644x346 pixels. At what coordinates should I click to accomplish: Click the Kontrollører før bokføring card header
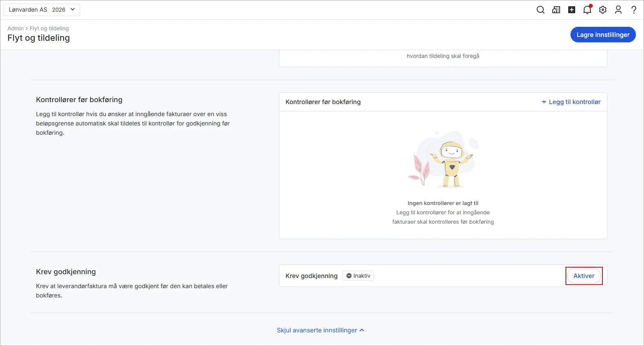coord(323,102)
